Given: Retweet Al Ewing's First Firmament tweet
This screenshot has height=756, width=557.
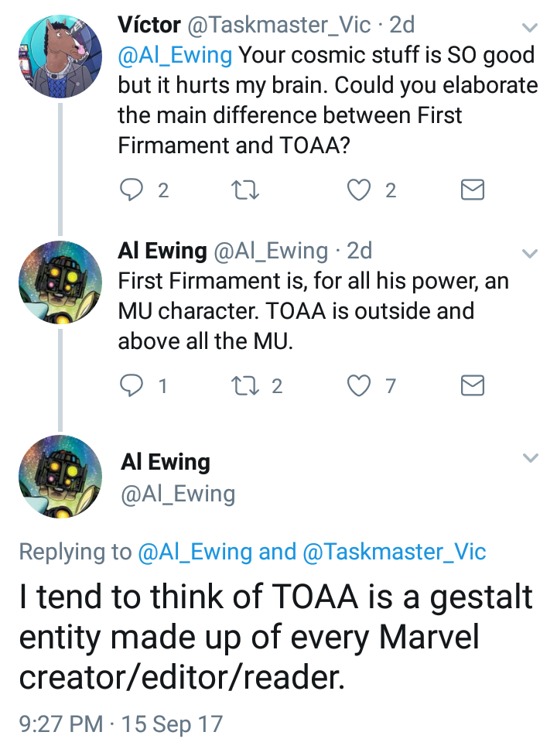Looking at the screenshot, I should 246,385.
